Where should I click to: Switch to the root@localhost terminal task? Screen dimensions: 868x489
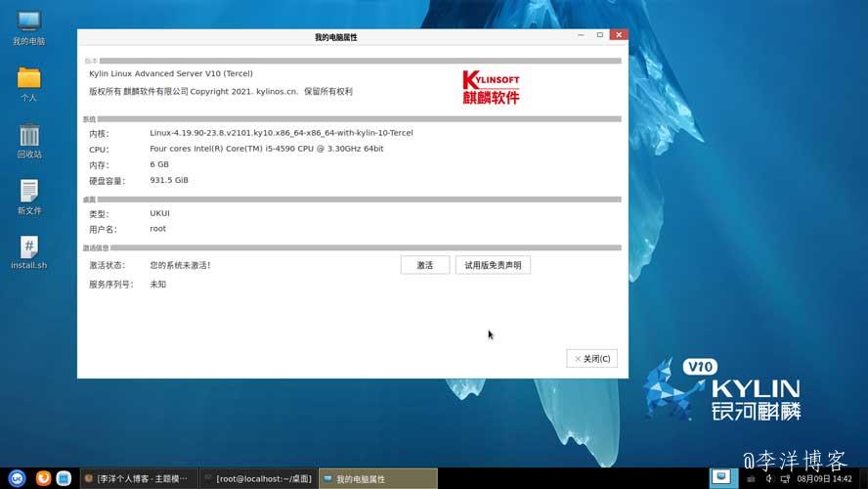pyautogui.click(x=258, y=478)
